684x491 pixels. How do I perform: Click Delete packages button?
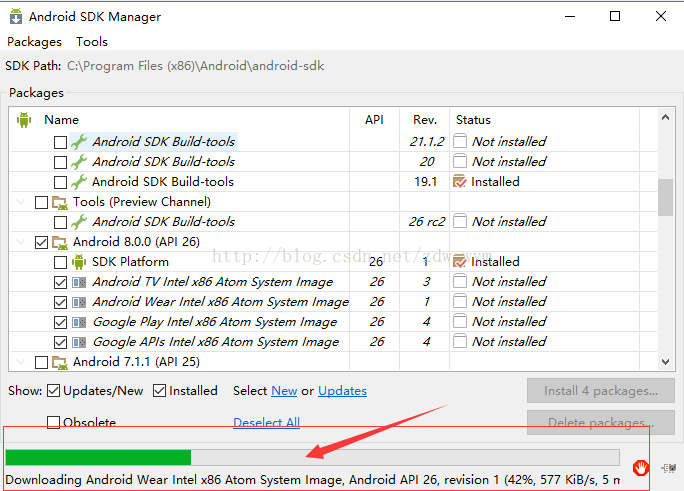[601, 423]
